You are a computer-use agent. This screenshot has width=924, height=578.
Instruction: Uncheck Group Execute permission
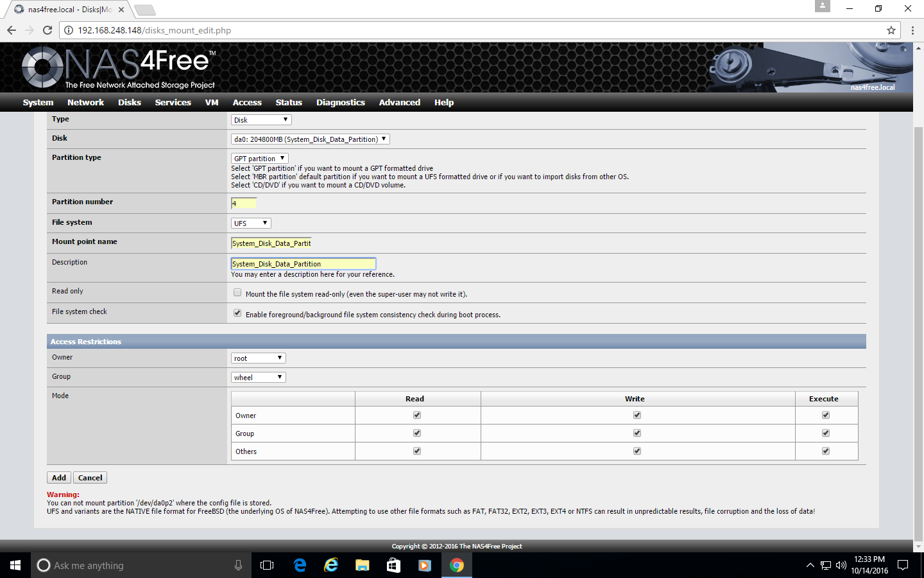[x=826, y=433]
